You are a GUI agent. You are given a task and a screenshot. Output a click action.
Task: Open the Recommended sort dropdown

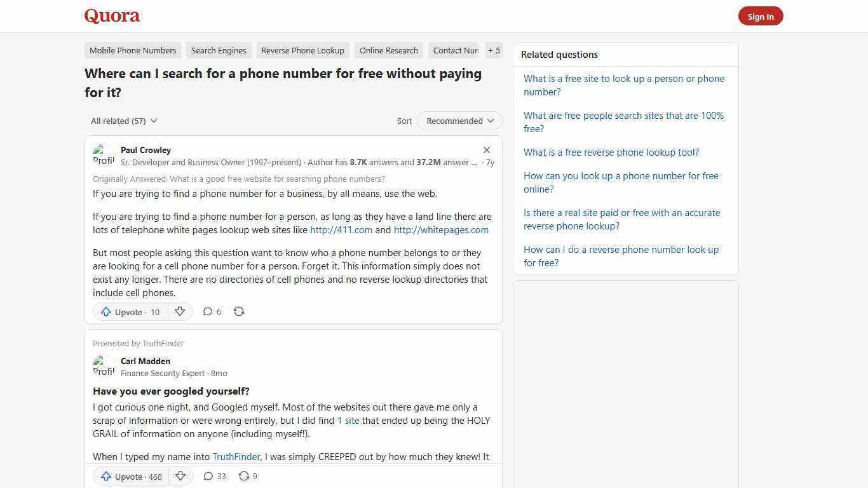[x=459, y=121]
